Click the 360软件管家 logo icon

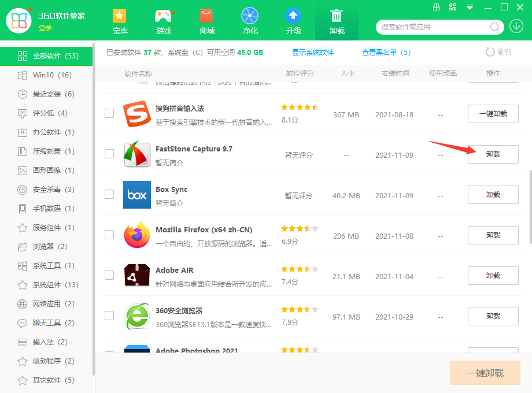coord(19,21)
